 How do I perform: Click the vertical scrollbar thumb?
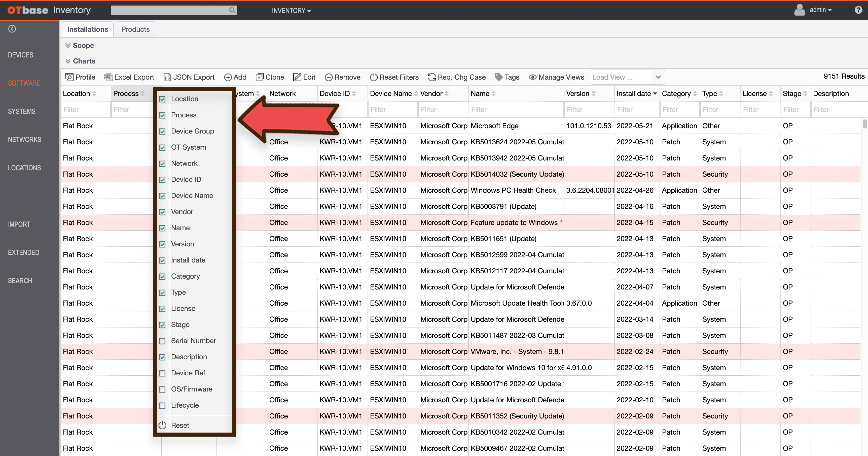tap(864, 124)
